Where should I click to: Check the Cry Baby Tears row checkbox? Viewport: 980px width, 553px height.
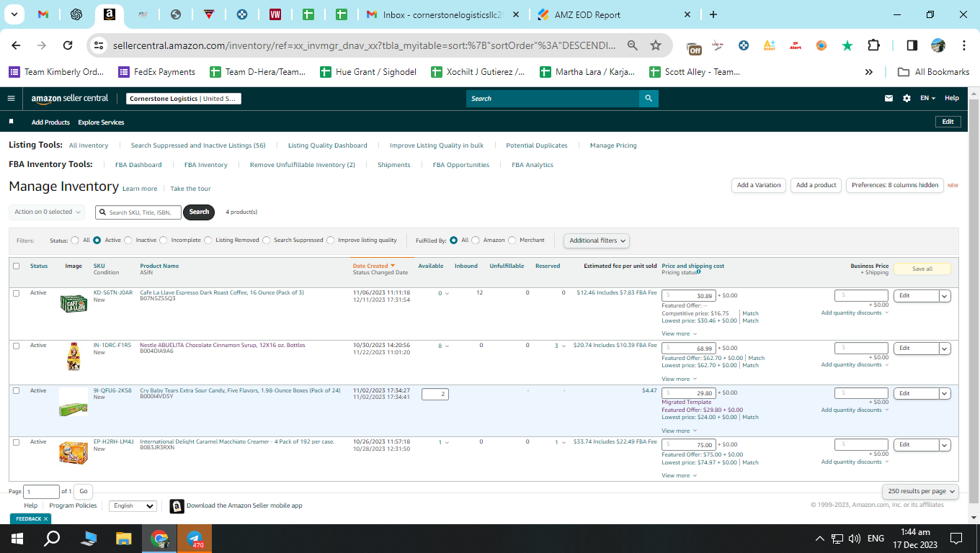pos(17,391)
